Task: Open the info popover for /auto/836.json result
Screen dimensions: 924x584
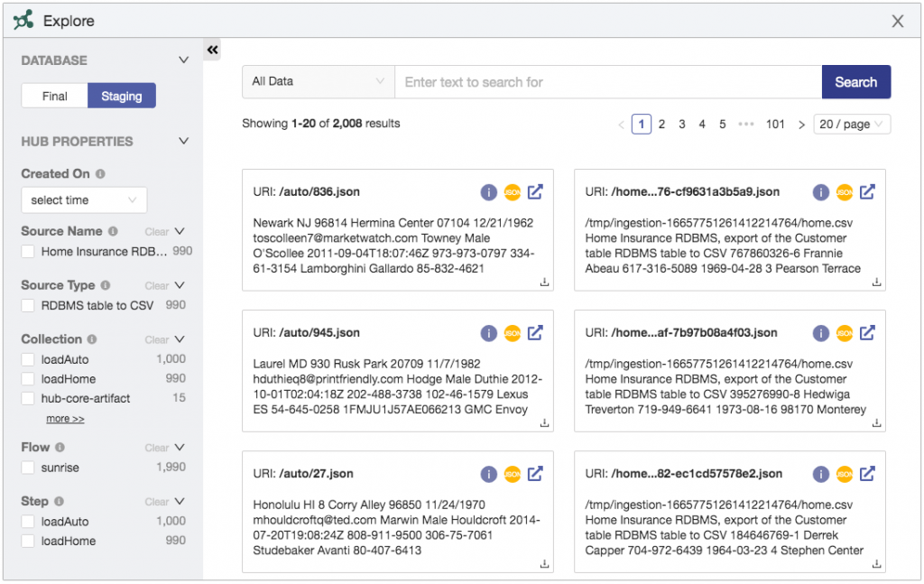Action: (x=489, y=192)
